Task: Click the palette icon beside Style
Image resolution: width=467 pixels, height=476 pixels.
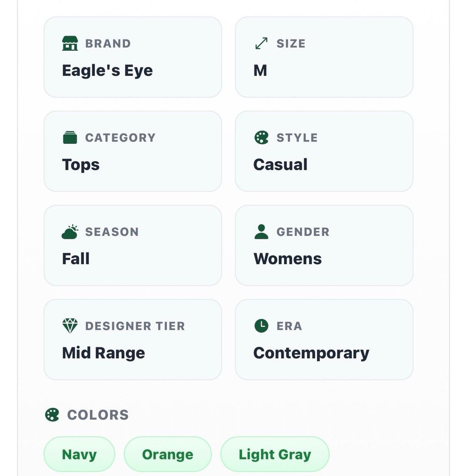Action: 261,137
